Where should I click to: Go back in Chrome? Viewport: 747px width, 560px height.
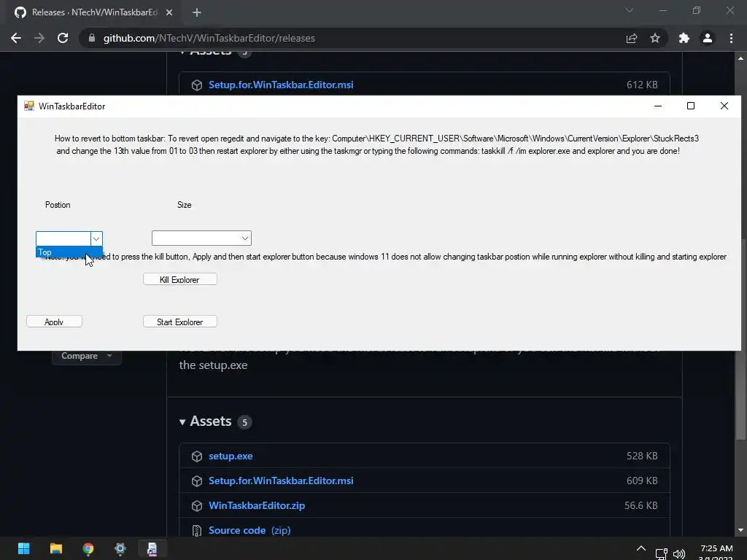pos(16,38)
